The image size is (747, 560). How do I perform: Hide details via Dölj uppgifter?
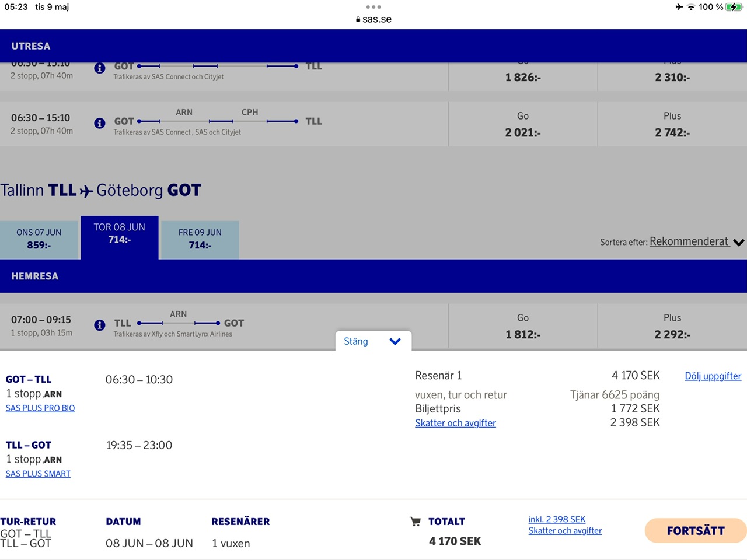pyautogui.click(x=713, y=376)
